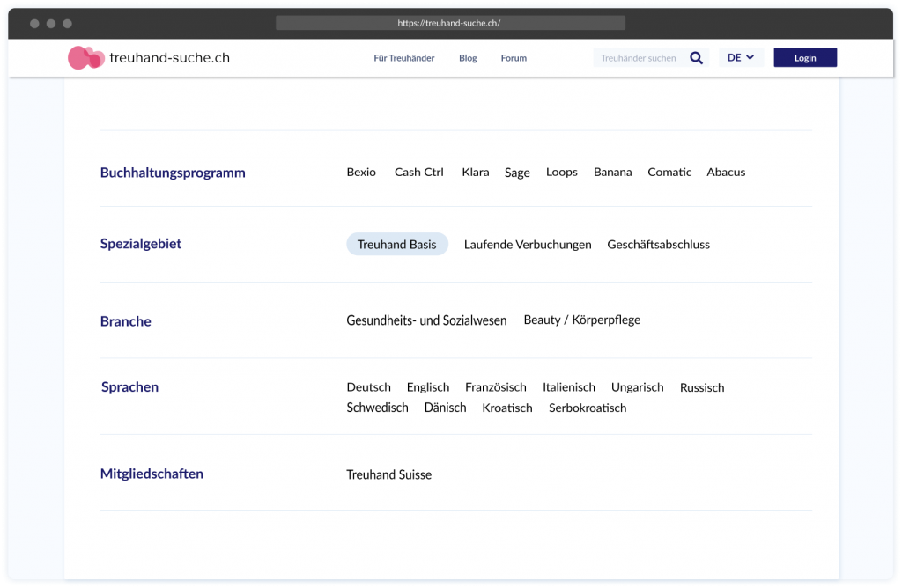Choose the Geschäftsabschluss specialty option

[658, 245]
